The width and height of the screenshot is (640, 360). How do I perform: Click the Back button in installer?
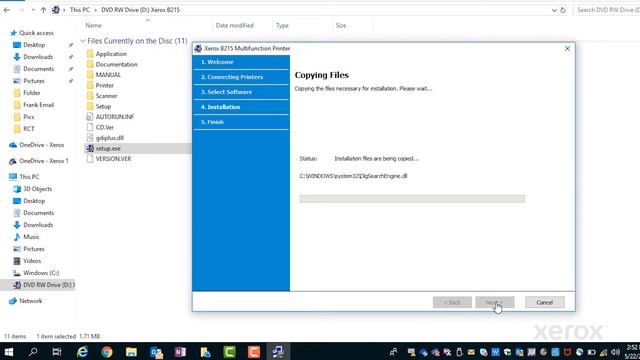coord(452,302)
